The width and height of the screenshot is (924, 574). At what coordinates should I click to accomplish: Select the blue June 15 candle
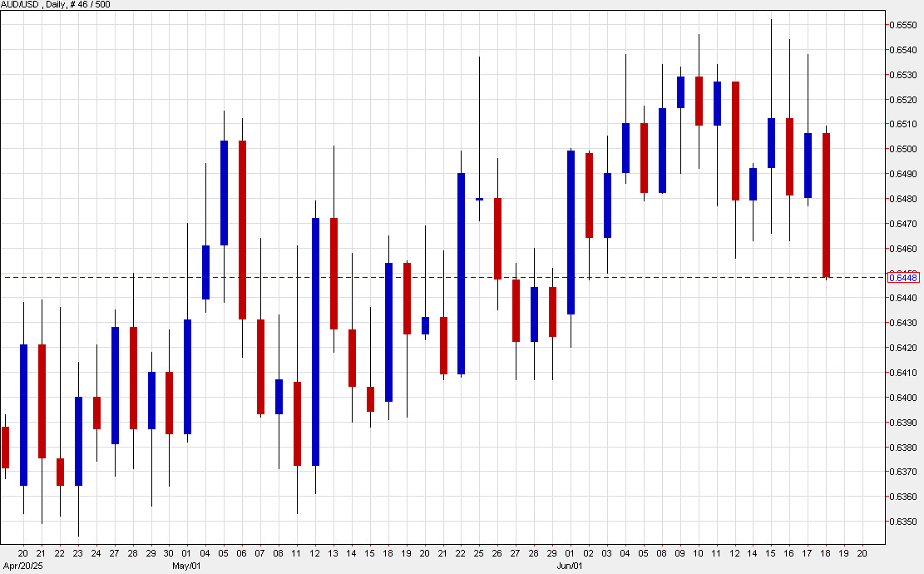pos(772,143)
